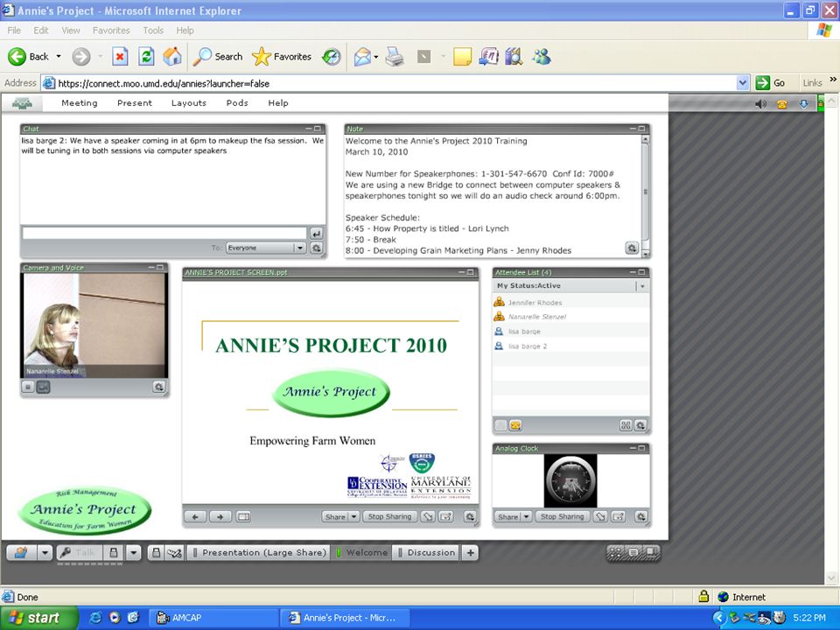This screenshot has width=840, height=630.
Task: Open the Connect Help menu
Action: 278,103
